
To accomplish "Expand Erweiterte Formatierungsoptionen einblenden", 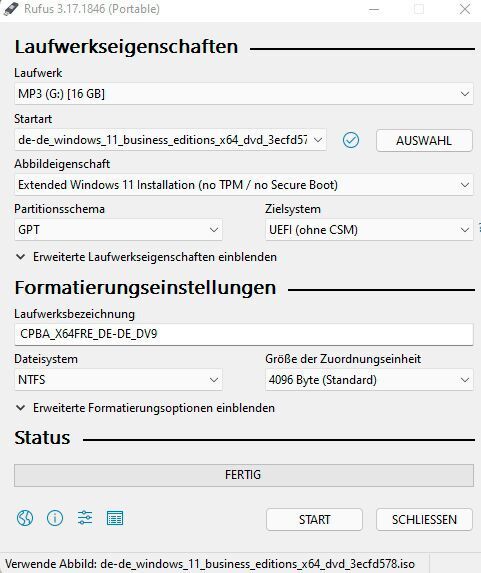I will 145,408.
